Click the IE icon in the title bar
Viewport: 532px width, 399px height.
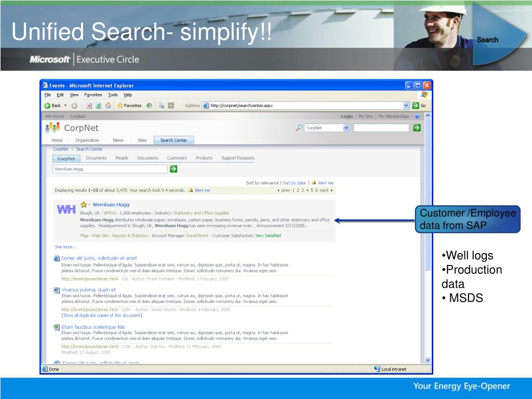pyautogui.click(x=45, y=85)
